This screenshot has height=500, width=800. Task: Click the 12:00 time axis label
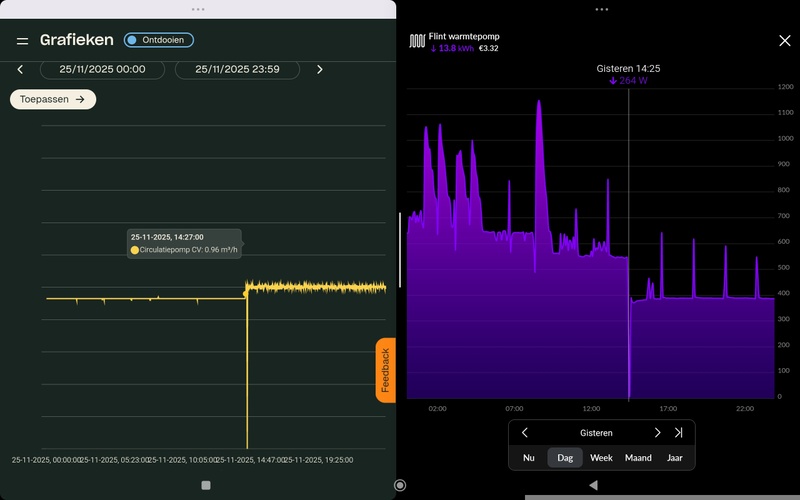[x=591, y=409]
